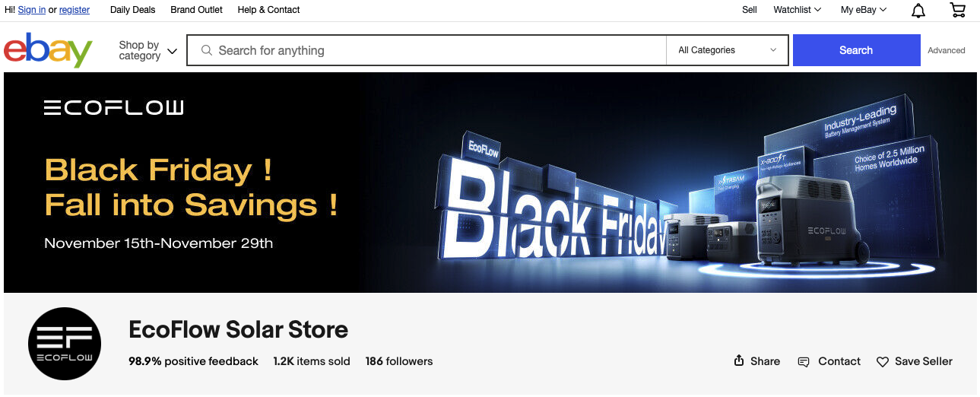Screen dimensions: 980x397
Task: Click the register link
Action: [75, 10]
